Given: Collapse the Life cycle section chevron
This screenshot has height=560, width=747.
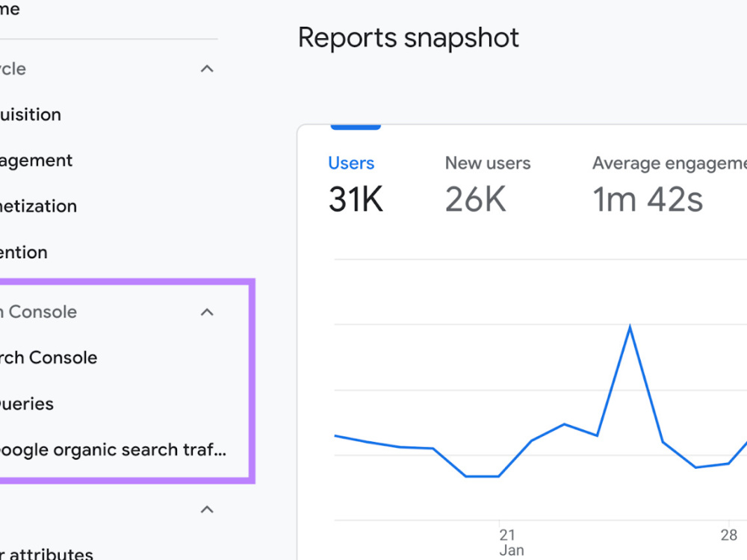Looking at the screenshot, I should (x=207, y=69).
